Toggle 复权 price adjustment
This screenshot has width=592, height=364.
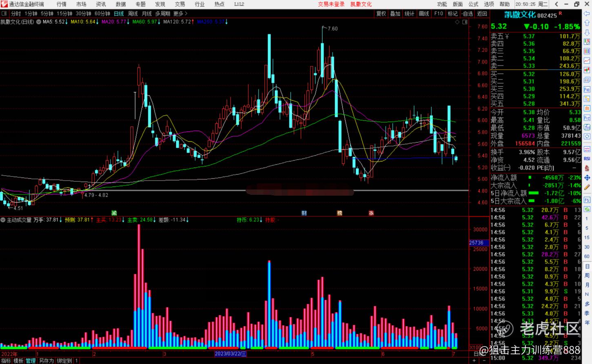click(381, 13)
